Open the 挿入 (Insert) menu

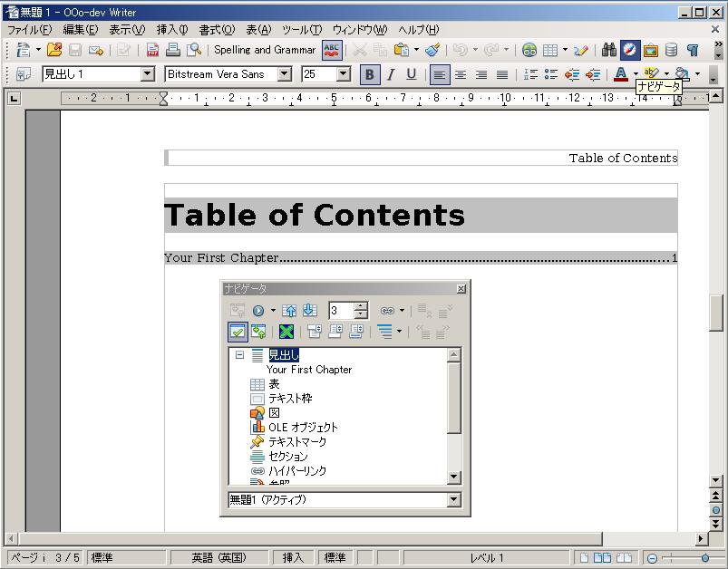coord(172,30)
